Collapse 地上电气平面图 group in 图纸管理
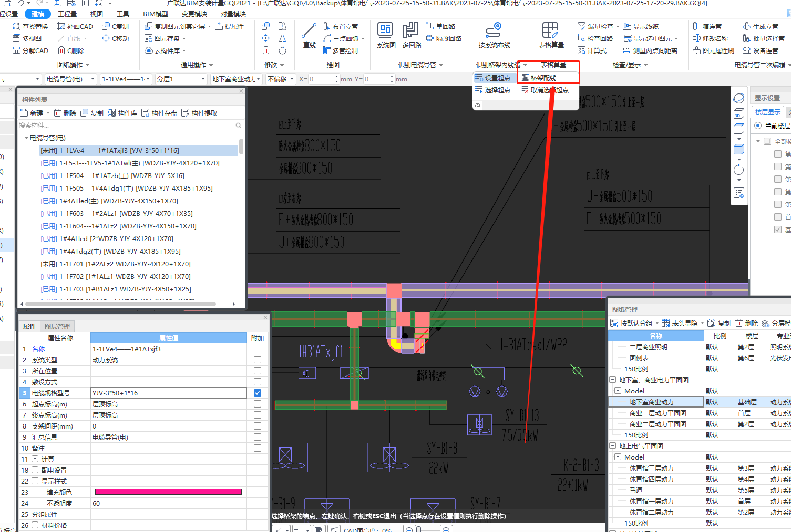Viewport: 791px width, 532px height. coord(612,446)
